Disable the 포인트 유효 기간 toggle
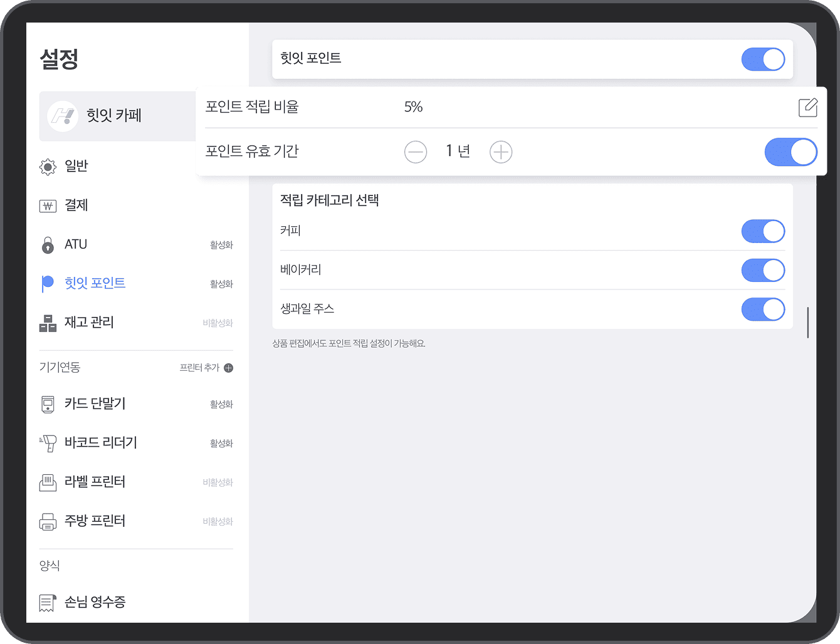This screenshot has height=644, width=840. (x=790, y=152)
